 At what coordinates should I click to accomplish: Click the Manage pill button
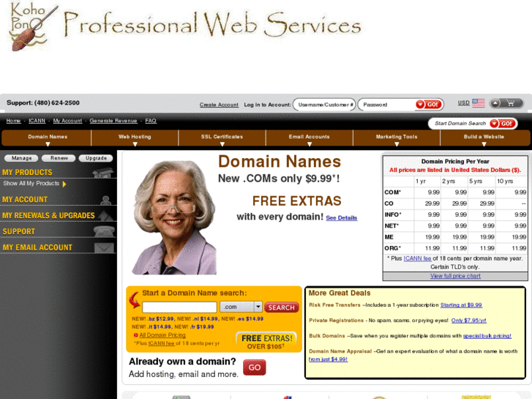click(x=22, y=158)
